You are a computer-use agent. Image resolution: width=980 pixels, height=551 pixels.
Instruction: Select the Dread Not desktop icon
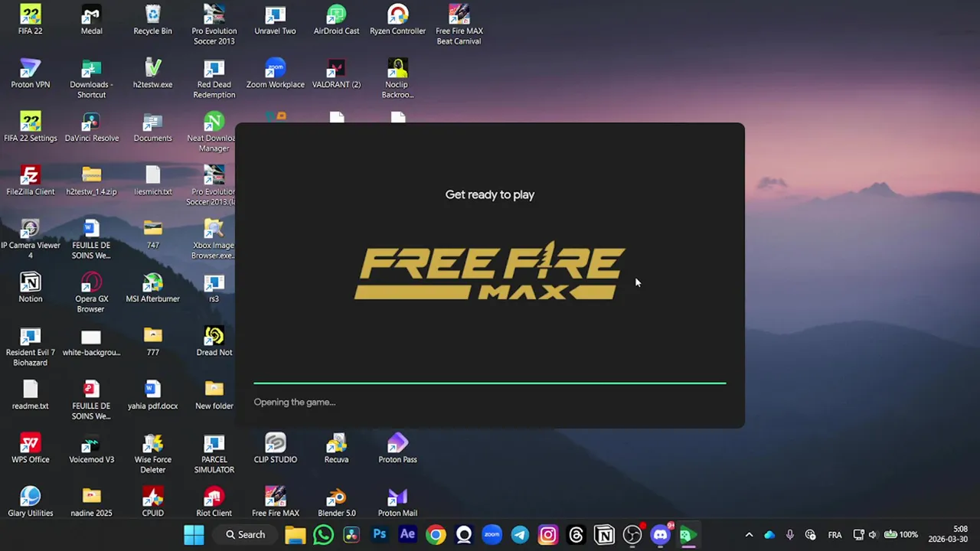pyautogui.click(x=214, y=341)
